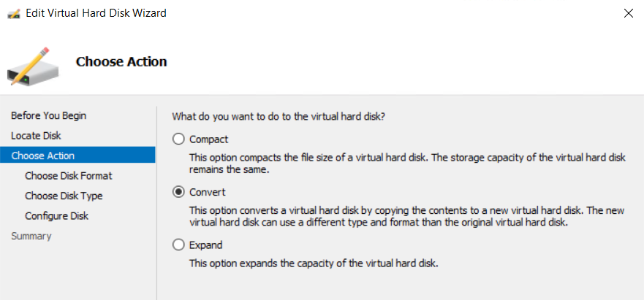Click the Edit Virtual Hard Disk Wizard title text
Image resolution: width=644 pixels, height=300 pixels.
click(x=96, y=13)
